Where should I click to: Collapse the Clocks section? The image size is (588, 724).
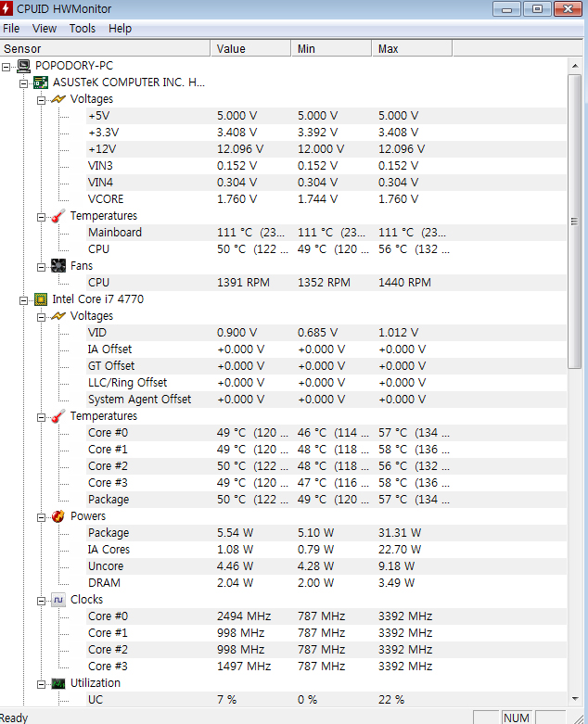(41, 600)
